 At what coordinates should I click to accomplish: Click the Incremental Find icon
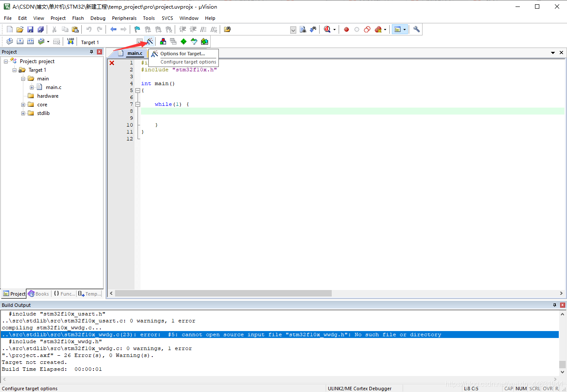(x=313, y=29)
